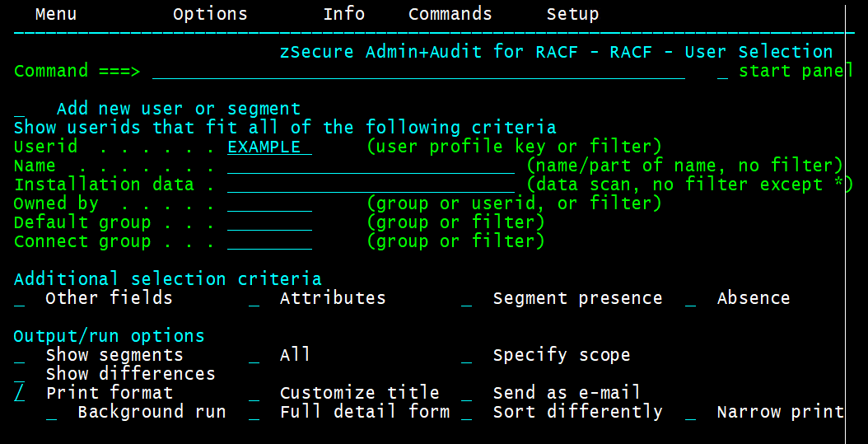868x444 pixels.
Task: Enable the Send as e-mail option
Action: [x=467, y=393]
